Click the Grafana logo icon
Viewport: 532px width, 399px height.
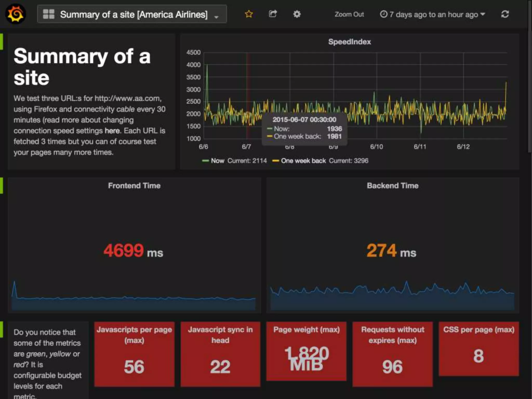(x=16, y=14)
